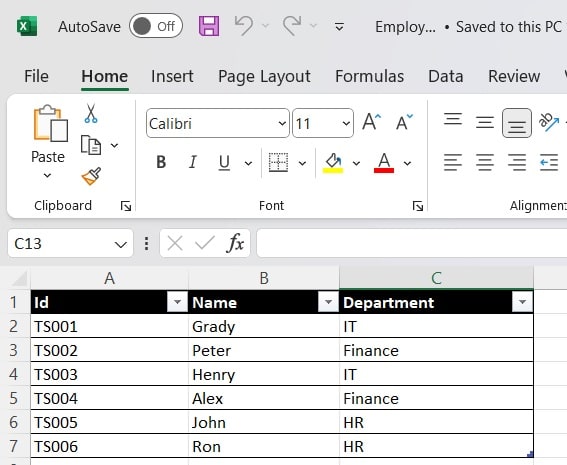The height and width of the screenshot is (465, 567).
Task: Align text left in the cell
Action: point(453,162)
